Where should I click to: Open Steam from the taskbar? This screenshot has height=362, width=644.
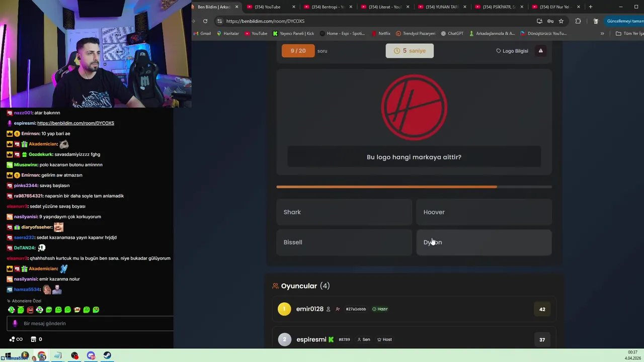coord(108,356)
